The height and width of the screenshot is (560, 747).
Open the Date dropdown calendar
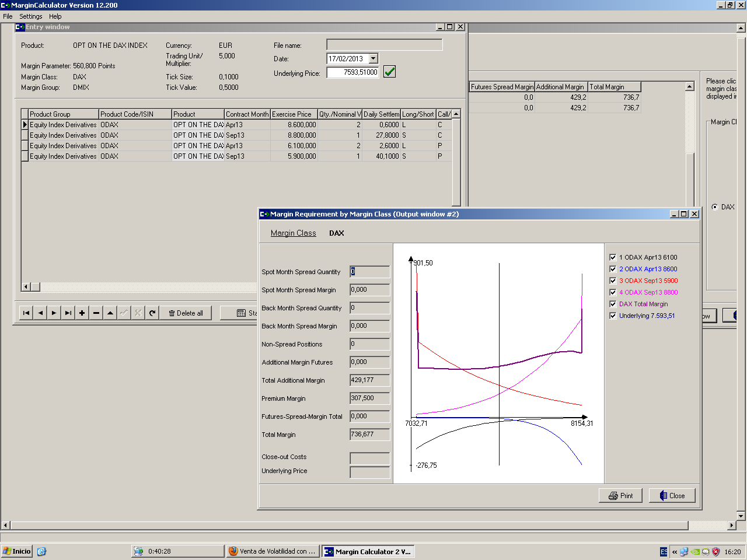pos(373,58)
